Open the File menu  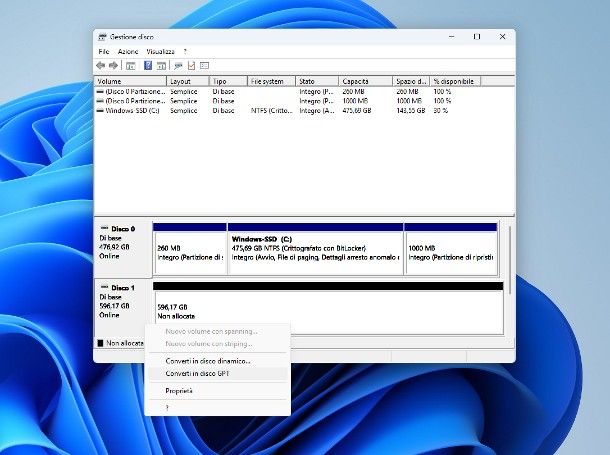point(103,51)
